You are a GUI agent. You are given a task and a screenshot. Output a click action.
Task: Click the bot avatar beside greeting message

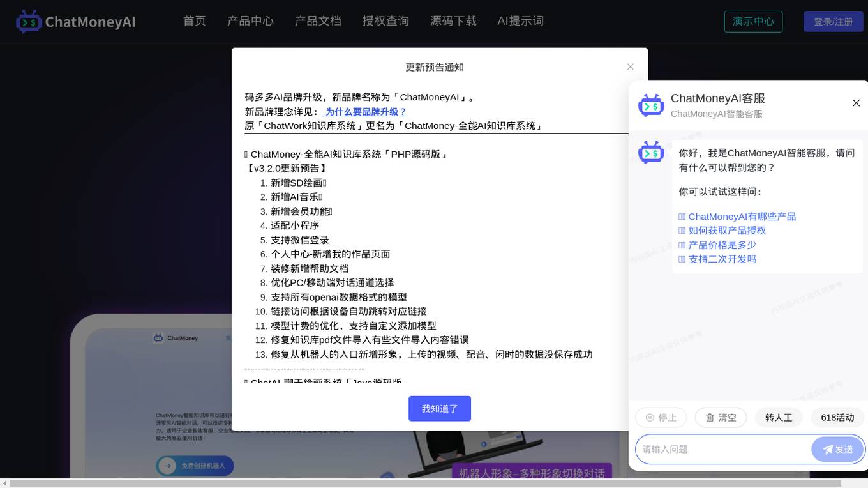(x=651, y=153)
